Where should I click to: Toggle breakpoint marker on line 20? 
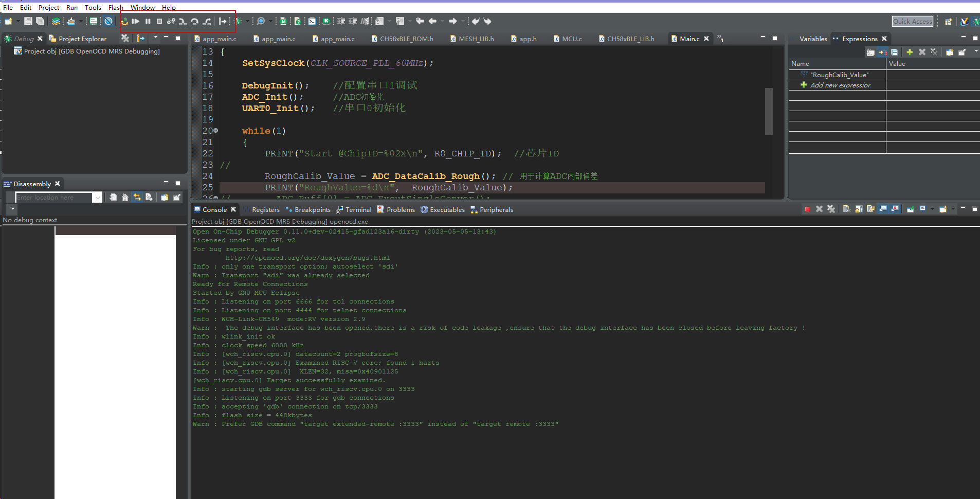(x=216, y=131)
